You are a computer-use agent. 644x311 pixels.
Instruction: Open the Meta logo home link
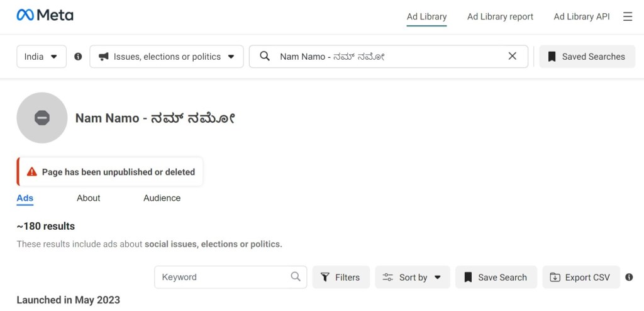[45, 16]
